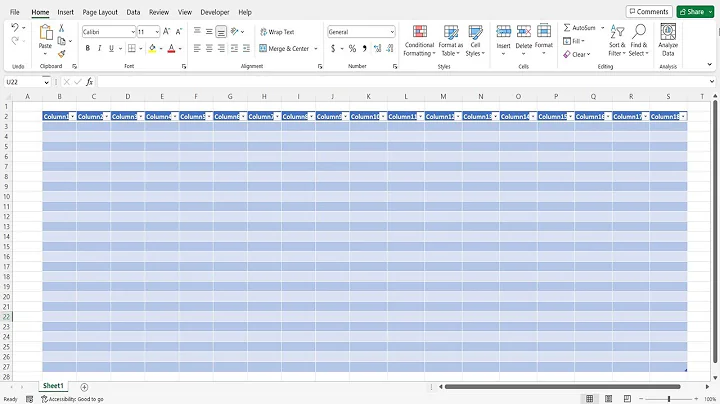
Task: Click the Redo arrow icon
Action: click(15, 41)
